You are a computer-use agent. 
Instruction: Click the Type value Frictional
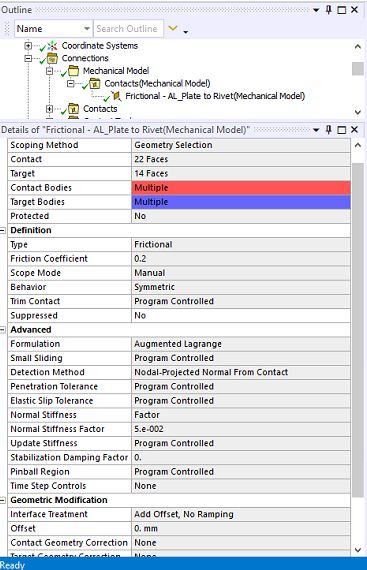(241, 245)
